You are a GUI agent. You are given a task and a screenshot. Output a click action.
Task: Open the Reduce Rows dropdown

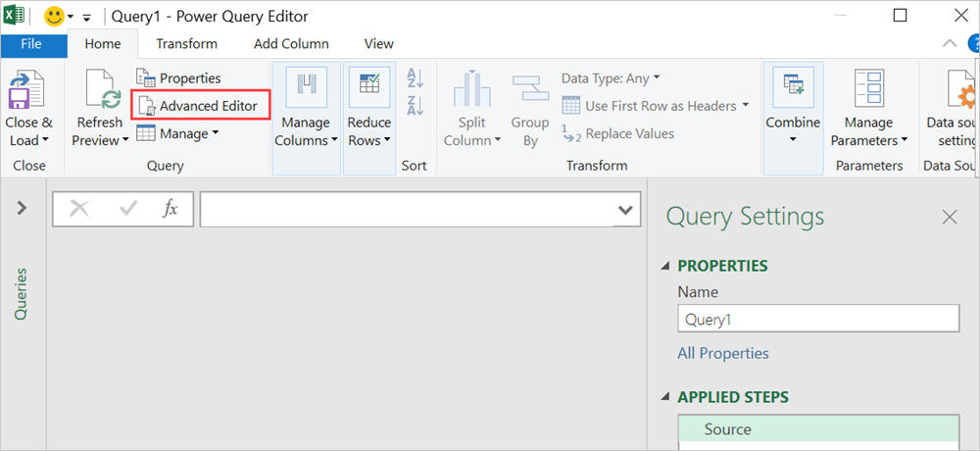click(x=369, y=108)
